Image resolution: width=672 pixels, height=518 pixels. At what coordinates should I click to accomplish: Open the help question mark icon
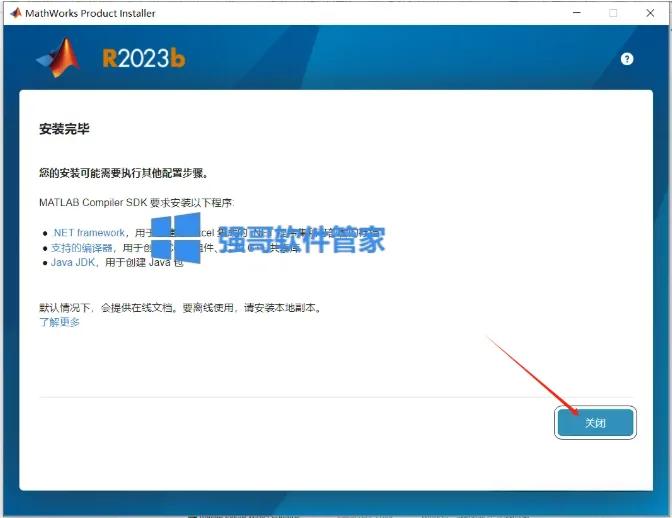point(627,59)
